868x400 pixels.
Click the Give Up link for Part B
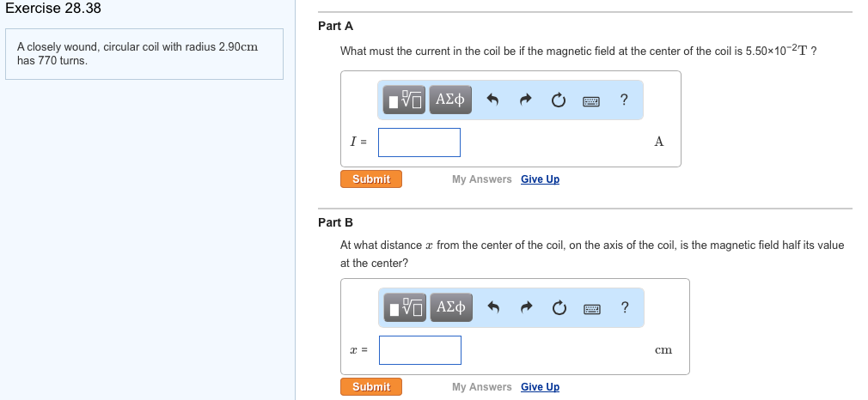pyautogui.click(x=540, y=387)
